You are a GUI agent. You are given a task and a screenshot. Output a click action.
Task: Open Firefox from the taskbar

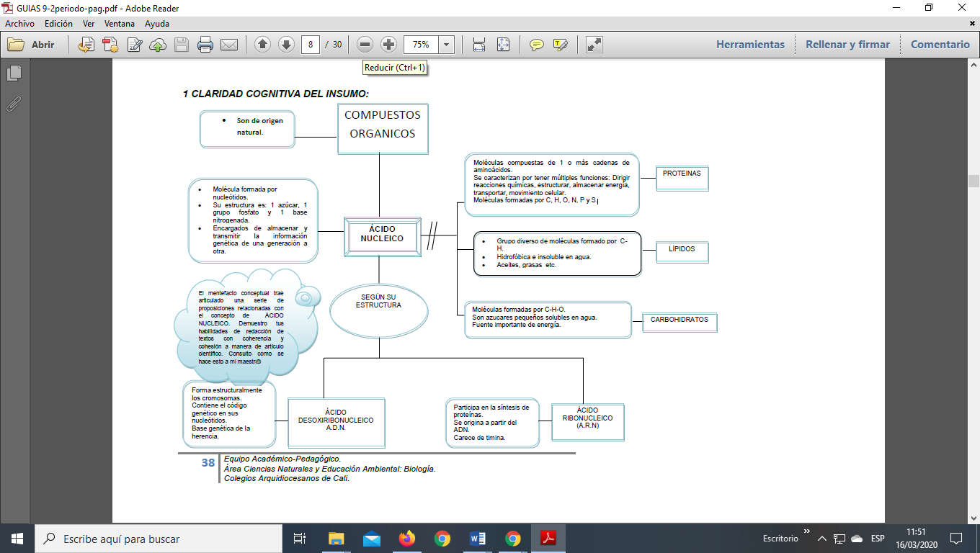tap(407, 539)
